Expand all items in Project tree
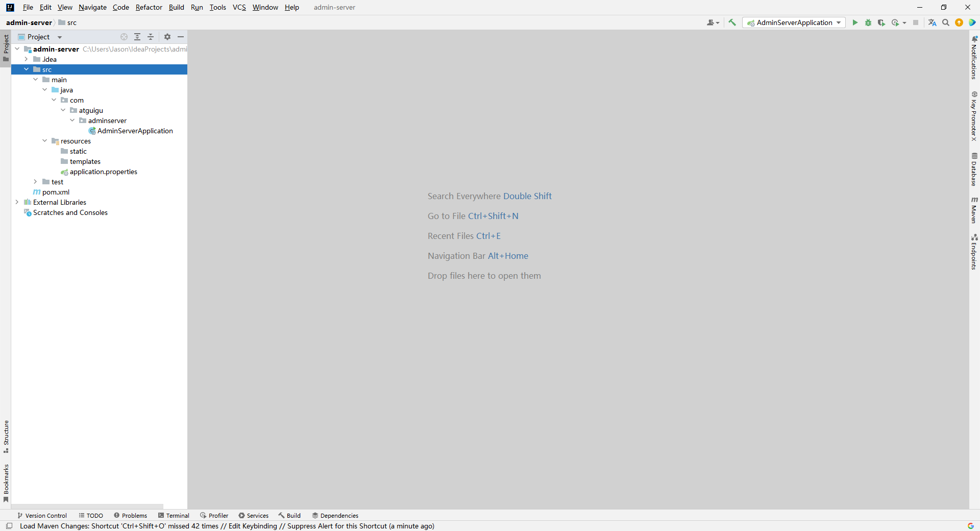The image size is (980, 531). pos(137,37)
